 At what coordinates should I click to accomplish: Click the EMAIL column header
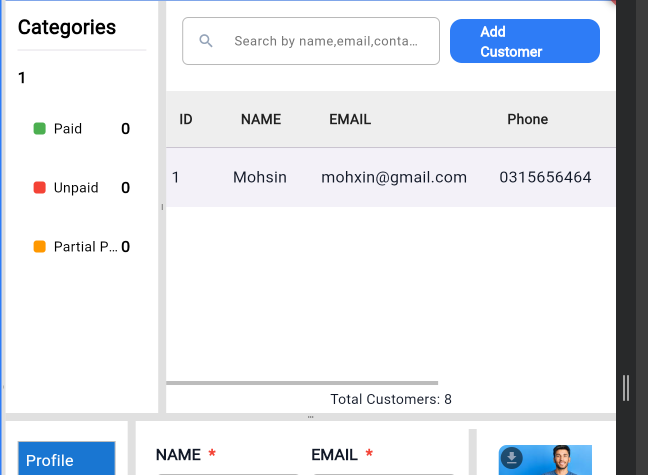click(350, 119)
